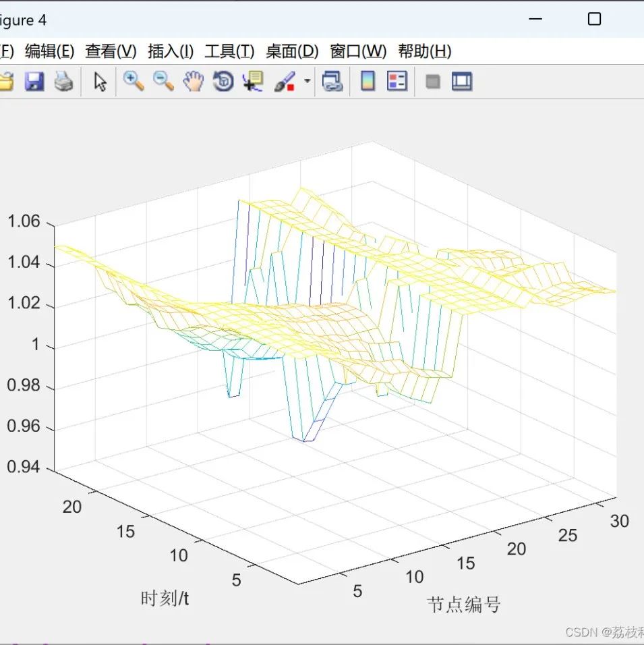This screenshot has width=644, height=645.
Task: Toggle Rotate 3D mode
Action: click(223, 81)
